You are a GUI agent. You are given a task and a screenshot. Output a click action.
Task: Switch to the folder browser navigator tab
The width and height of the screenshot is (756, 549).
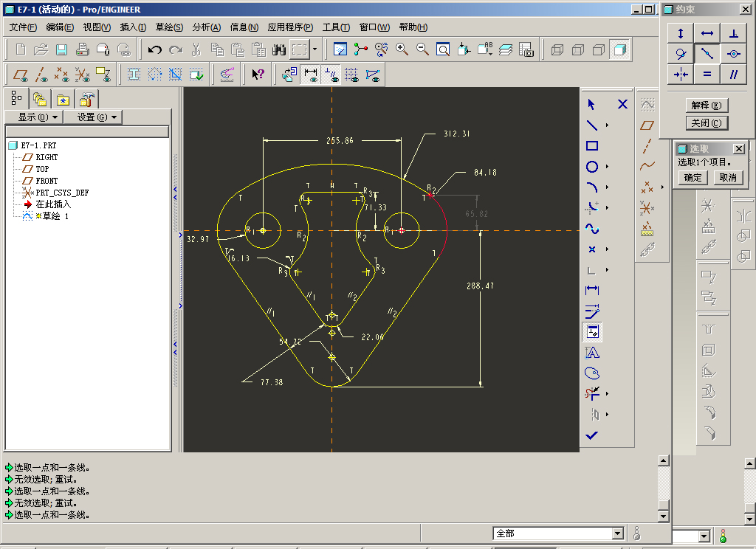point(39,100)
